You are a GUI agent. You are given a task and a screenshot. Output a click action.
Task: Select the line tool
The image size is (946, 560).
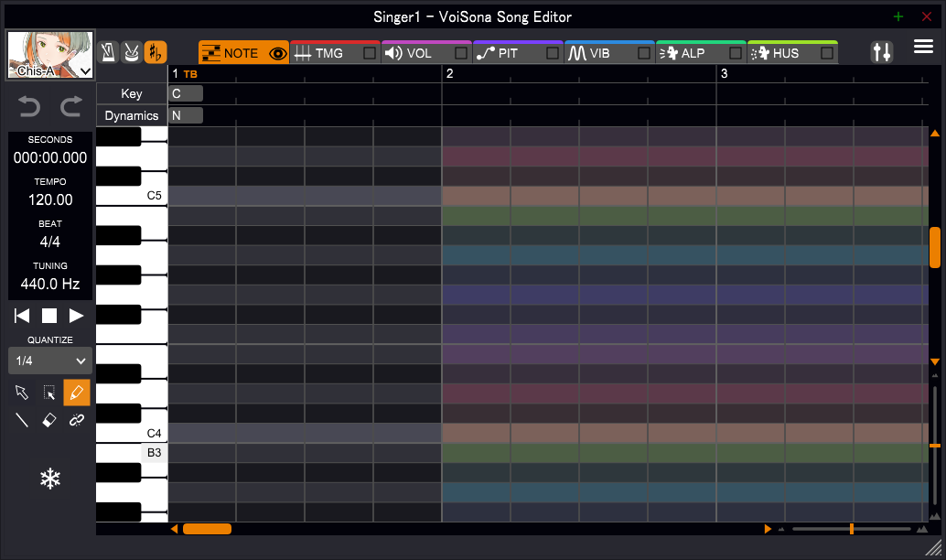click(x=22, y=419)
